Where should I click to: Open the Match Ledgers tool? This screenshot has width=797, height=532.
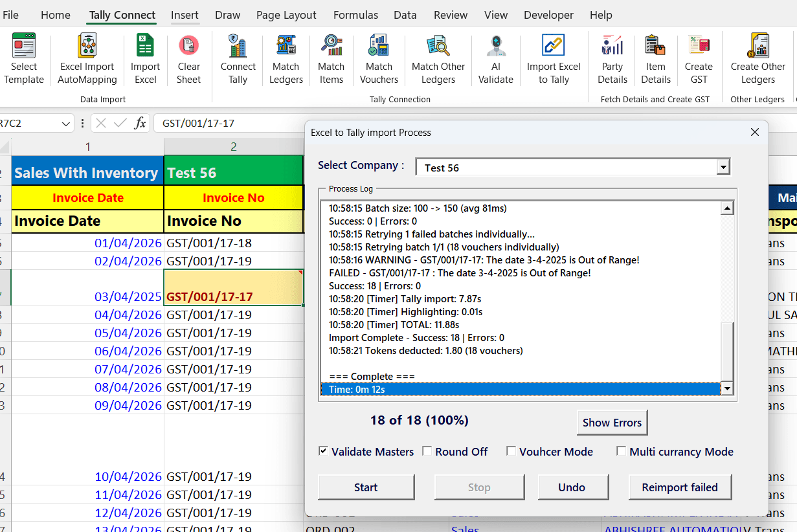click(286, 58)
